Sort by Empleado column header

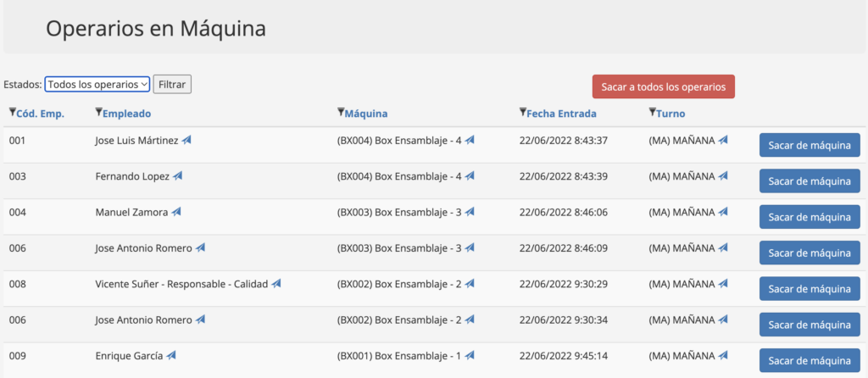(127, 114)
